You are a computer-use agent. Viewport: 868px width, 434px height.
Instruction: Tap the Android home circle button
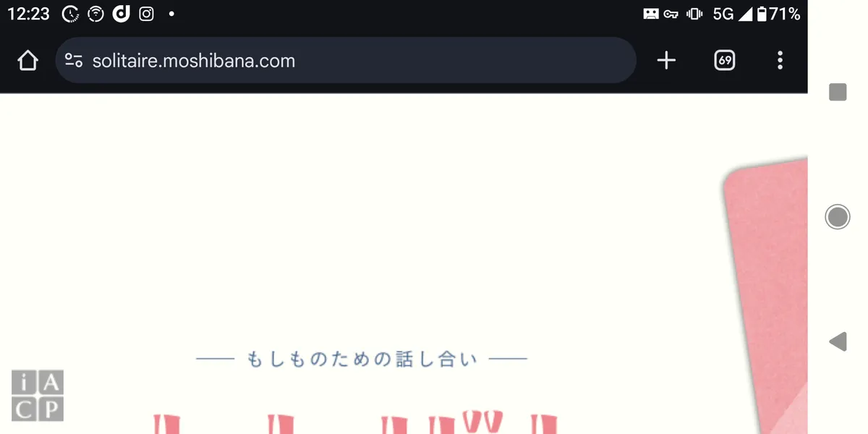pos(838,216)
